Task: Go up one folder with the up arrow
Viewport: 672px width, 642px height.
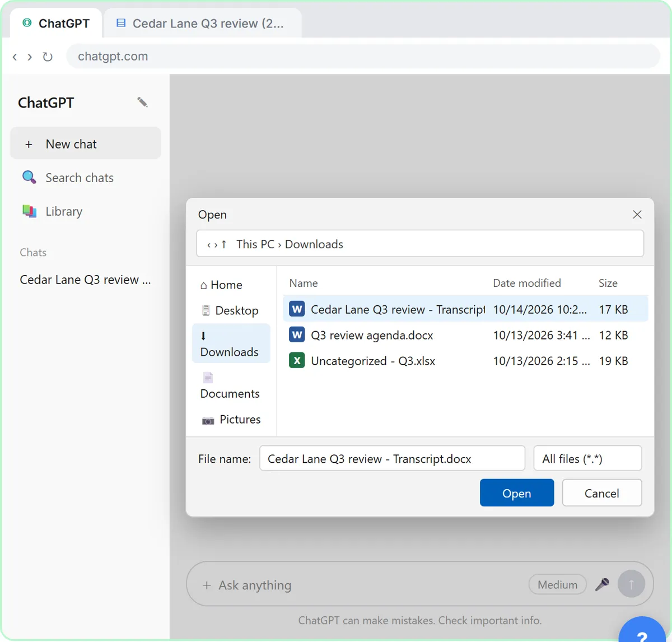Action: 224,244
